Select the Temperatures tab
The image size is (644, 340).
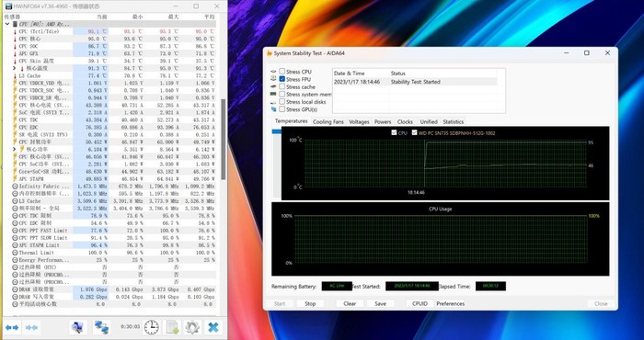(x=292, y=121)
